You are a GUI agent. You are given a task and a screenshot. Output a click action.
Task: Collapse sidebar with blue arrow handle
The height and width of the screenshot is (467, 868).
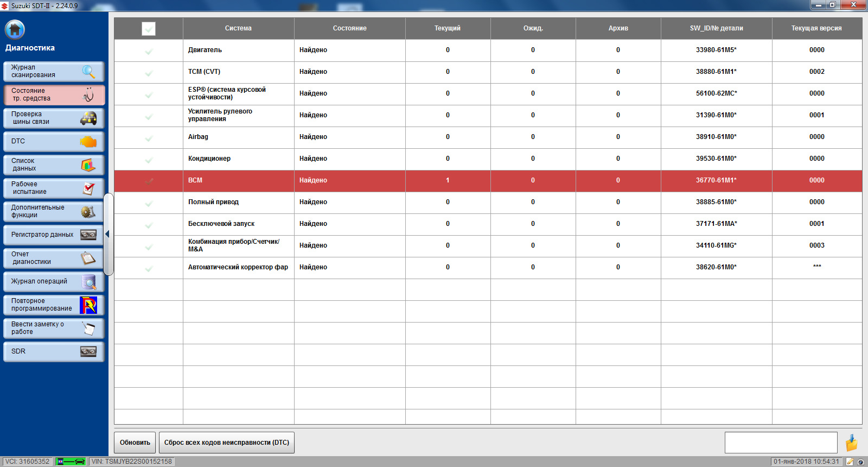[x=107, y=234]
